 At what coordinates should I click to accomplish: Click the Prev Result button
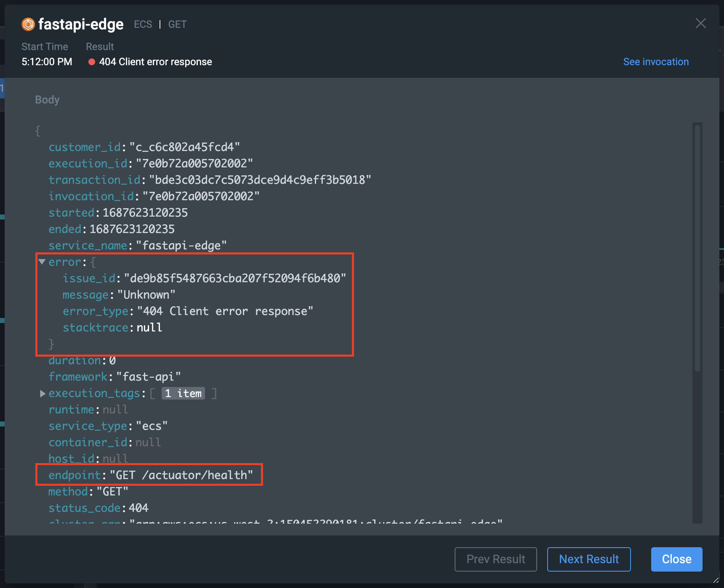point(495,559)
